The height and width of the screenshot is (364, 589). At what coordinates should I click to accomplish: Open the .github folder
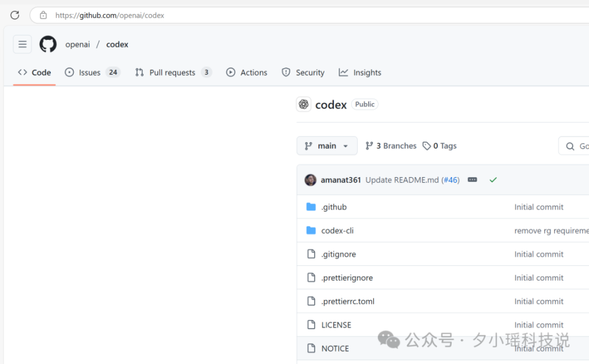[x=334, y=207]
